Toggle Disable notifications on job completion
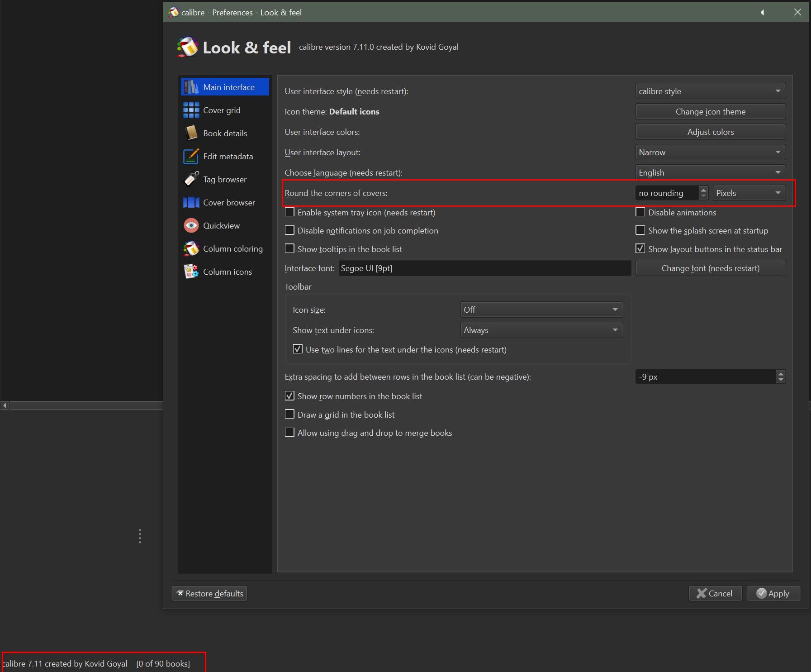This screenshot has width=811, height=672. [289, 230]
